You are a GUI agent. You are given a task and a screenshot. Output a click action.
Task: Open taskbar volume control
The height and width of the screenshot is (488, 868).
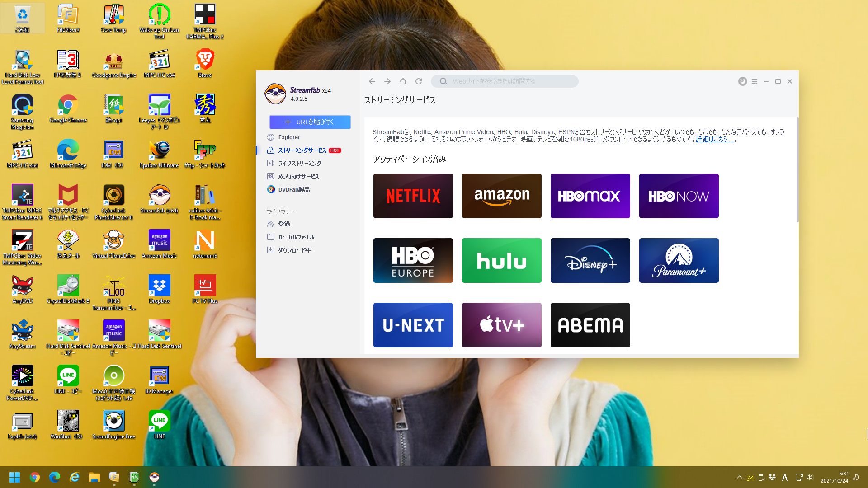[x=810, y=477]
